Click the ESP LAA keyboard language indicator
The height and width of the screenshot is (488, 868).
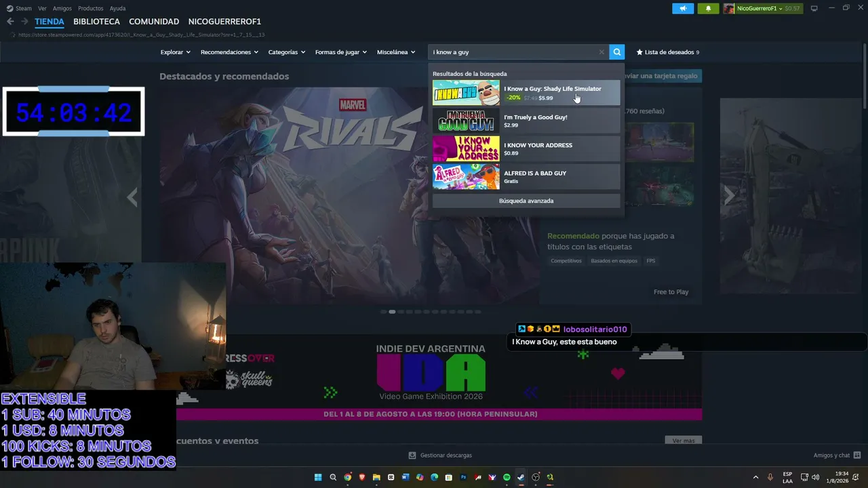(787, 477)
